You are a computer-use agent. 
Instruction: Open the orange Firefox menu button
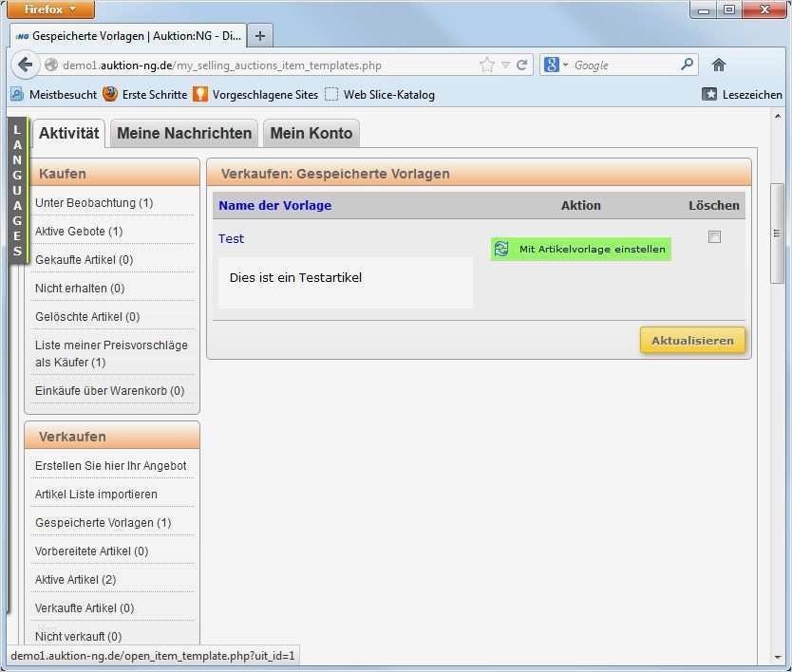pyautogui.click(x=50, y=9)
